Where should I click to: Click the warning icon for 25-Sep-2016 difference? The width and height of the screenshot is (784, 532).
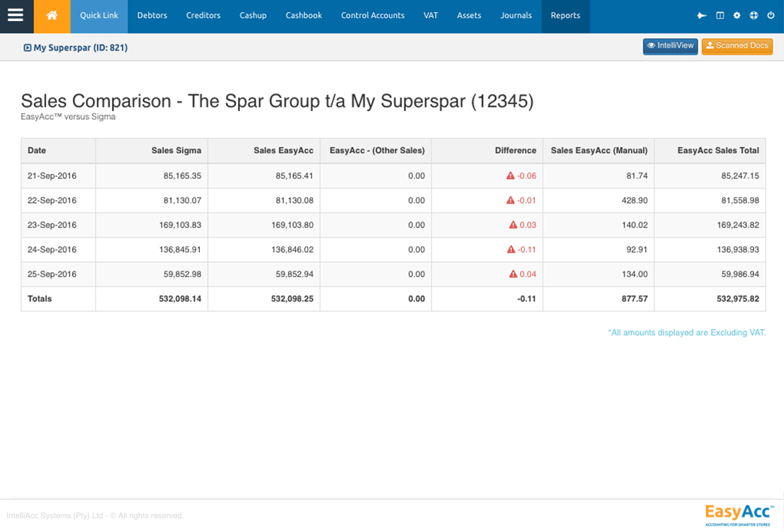pos(513,274)
